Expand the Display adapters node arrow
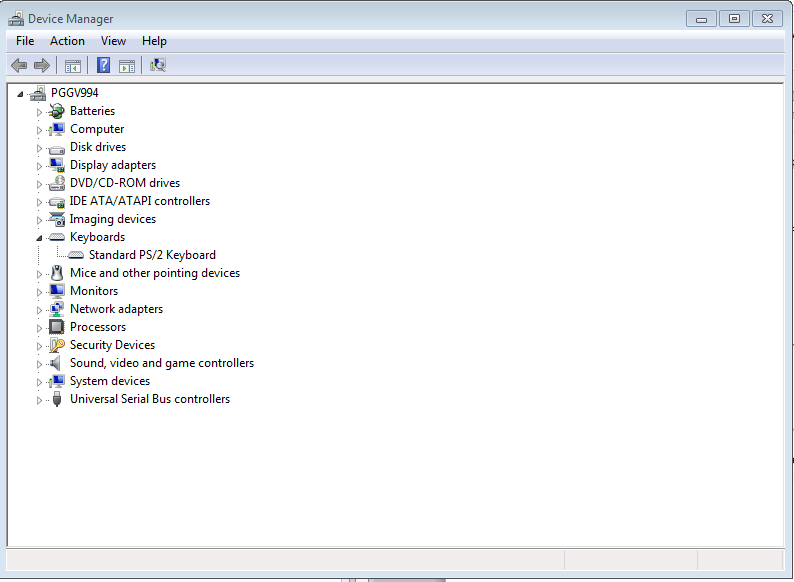Viewport: 794px width, 582px height. [x=39, y=166]
